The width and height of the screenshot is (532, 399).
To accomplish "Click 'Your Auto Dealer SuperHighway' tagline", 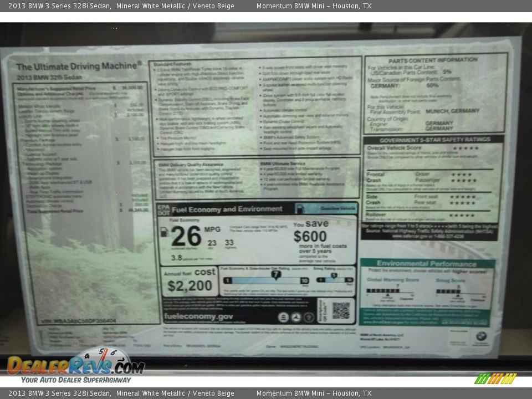I will coord(76,380).
